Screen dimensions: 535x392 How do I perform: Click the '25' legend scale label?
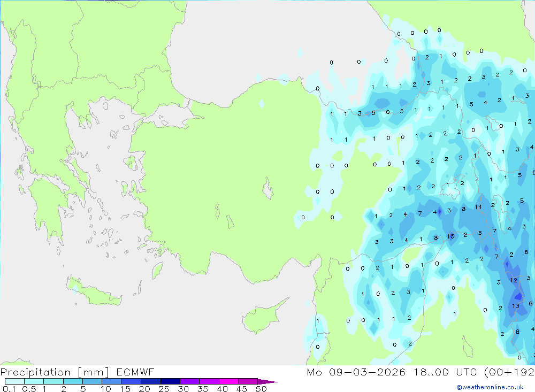(x=164, y=389)
